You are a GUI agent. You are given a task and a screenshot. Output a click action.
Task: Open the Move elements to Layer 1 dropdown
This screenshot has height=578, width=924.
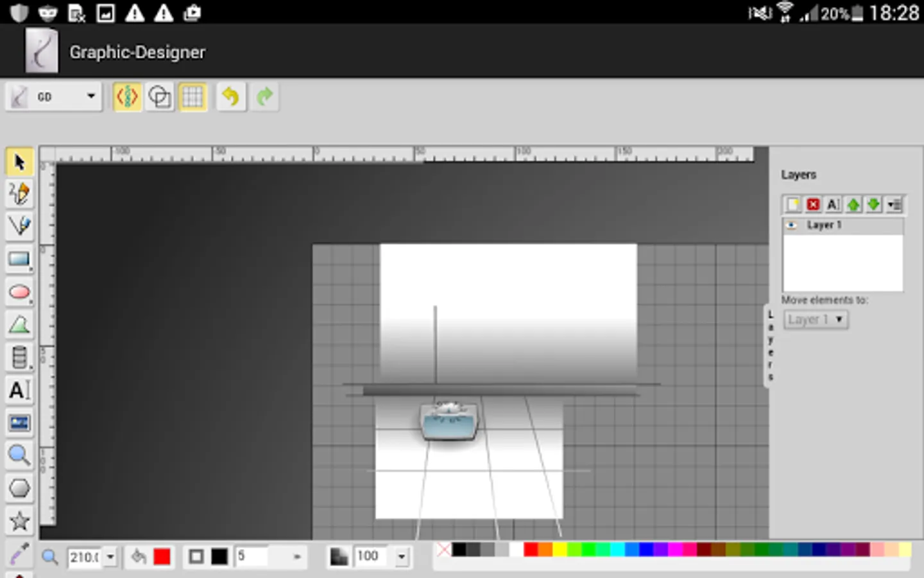816,319
